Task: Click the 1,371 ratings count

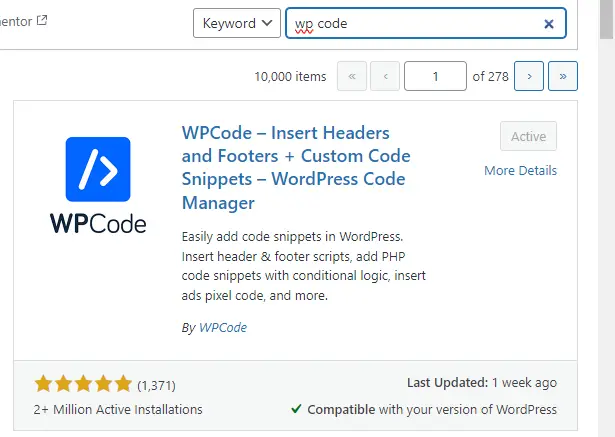Action: click(x=155, y=384)
